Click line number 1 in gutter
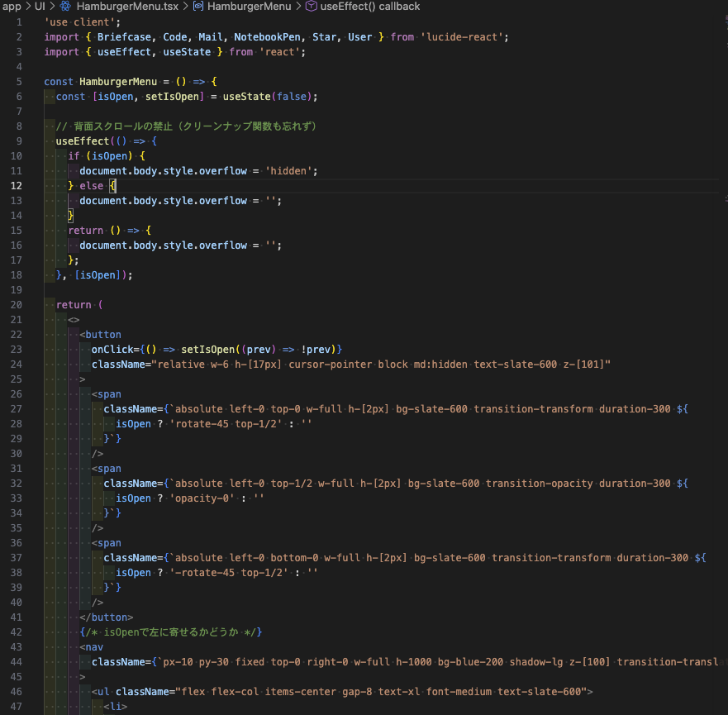 19,21
